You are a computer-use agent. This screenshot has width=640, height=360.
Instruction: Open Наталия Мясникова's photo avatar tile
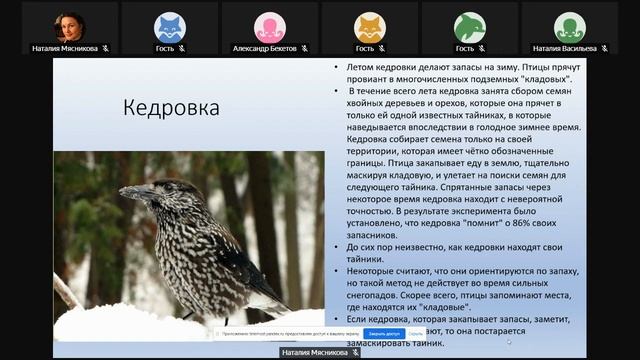point(70,27)
